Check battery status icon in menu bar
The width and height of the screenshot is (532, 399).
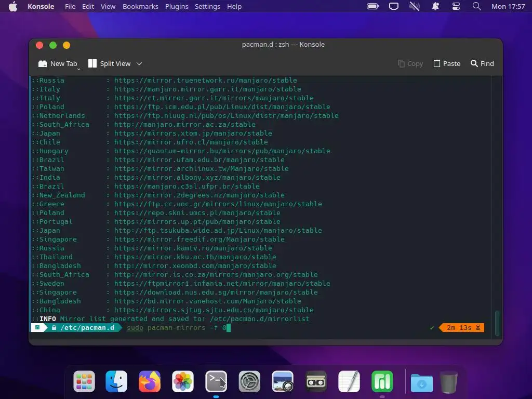(x=373, y=6)
